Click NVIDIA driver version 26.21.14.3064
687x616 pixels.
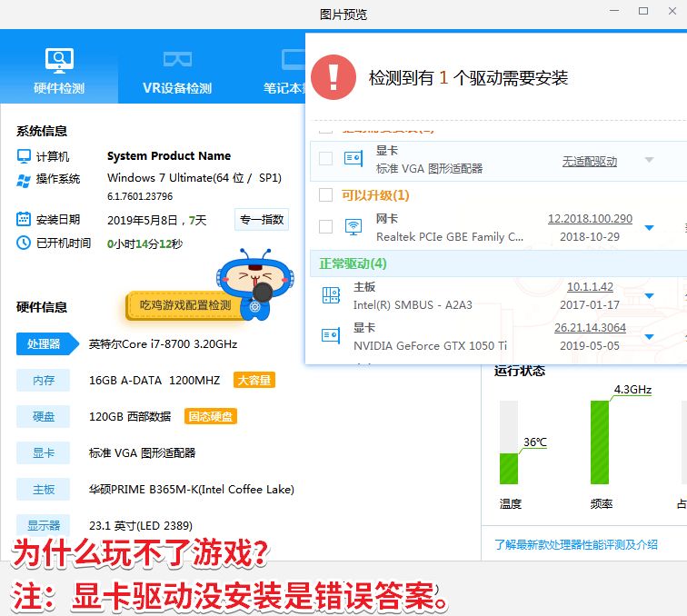tap(590, 328)
